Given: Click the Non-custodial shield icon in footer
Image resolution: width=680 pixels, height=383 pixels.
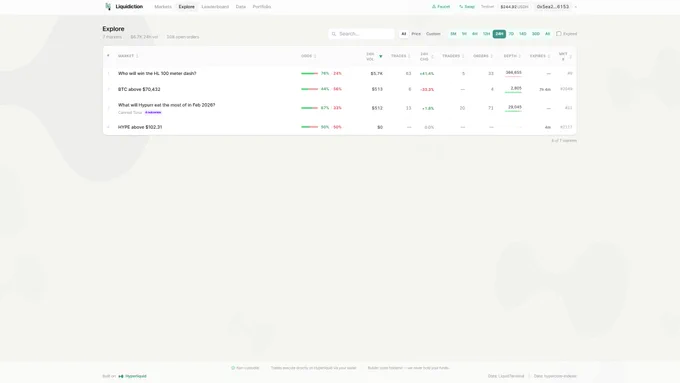Looking at the screenshot, I should coord(233,368).
